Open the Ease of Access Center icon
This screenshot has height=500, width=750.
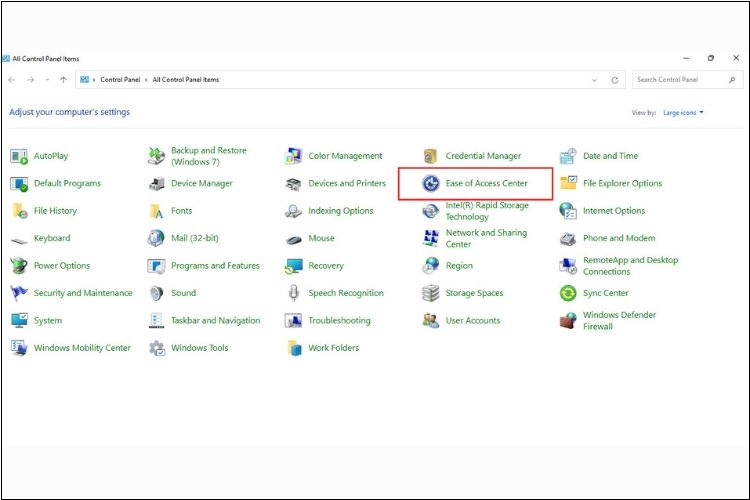(x=431, y=184)
